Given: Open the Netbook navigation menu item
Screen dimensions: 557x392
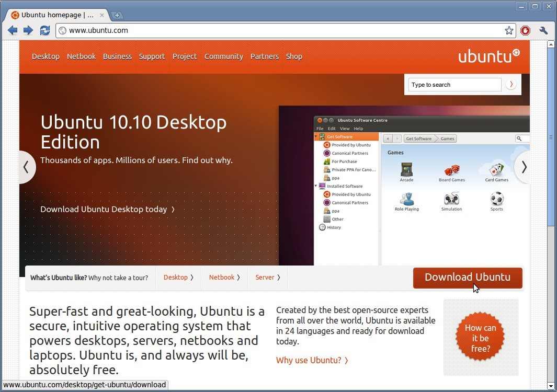Looking at the screenshot, I should [x=82, y=56].
